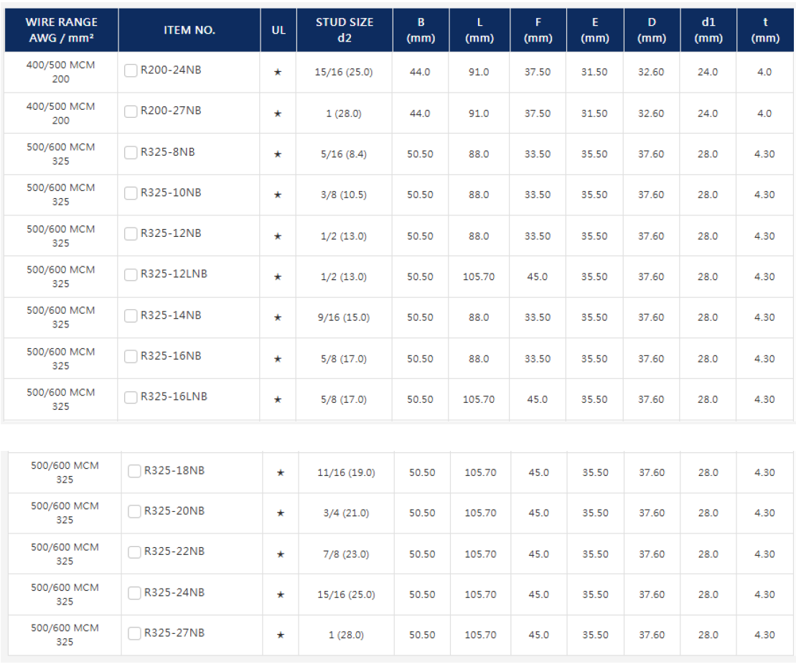Image resolution: width=796 pixels, height=672 pixels.
Task: Select the R325-27NB checkbox
Action: click(x=134, y=633)
